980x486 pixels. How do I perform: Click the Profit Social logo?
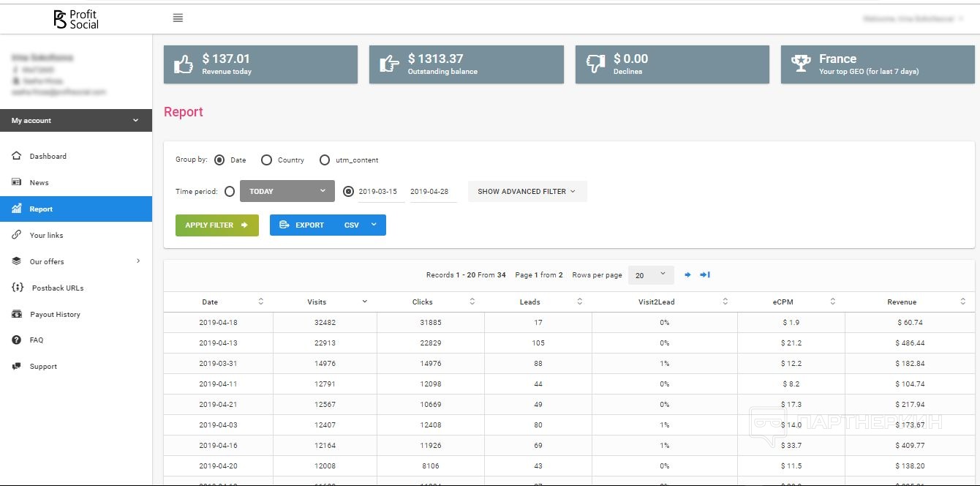pos(76,19)
